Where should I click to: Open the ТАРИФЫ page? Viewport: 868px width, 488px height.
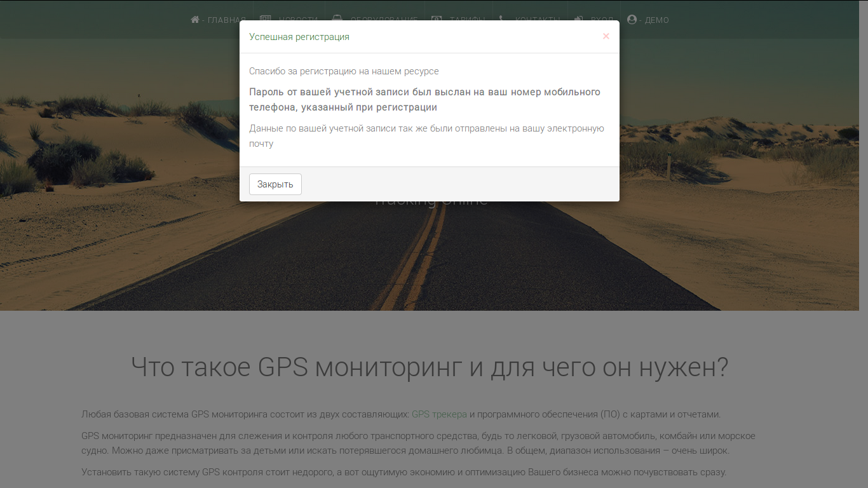[x=469, y=19]
